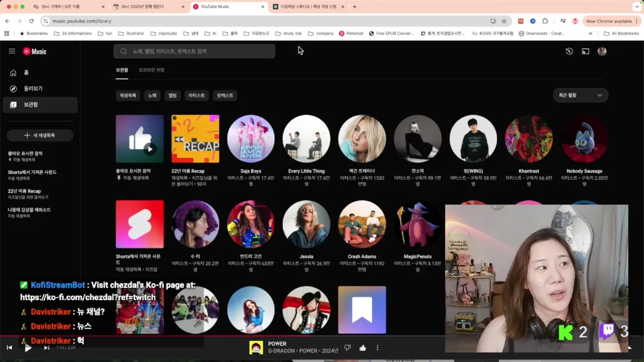Go to the Home (홈) sidebar item
644x362 pixels.
pyautogui.click(x=40, y=73)
